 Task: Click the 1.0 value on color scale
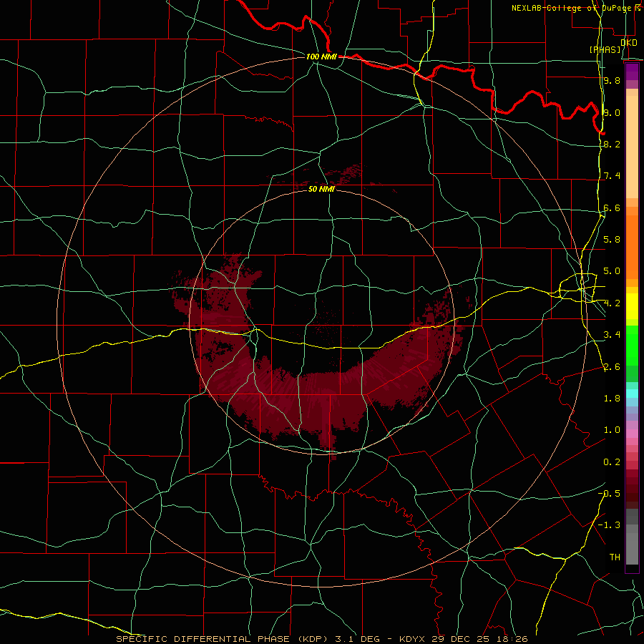(612, 430)
